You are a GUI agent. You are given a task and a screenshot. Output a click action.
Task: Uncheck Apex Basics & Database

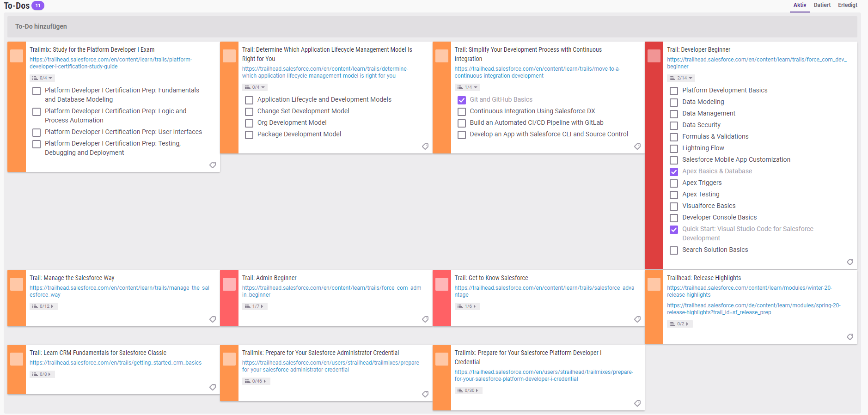point(674,172)
